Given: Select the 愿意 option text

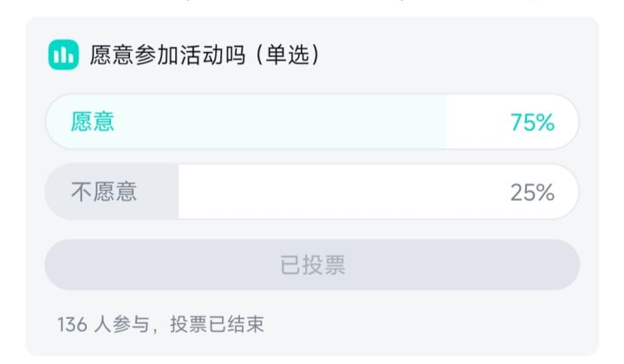Looking at the screenshot, I should 93,121.
